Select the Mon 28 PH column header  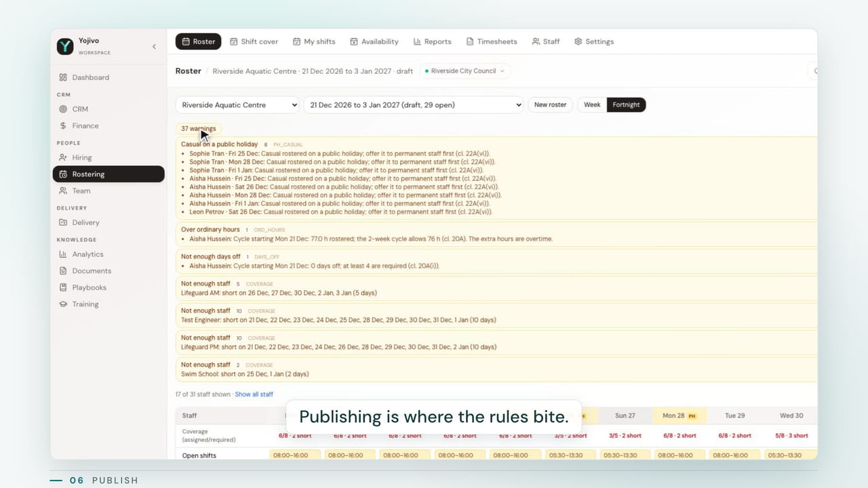[x=680, y=415]
